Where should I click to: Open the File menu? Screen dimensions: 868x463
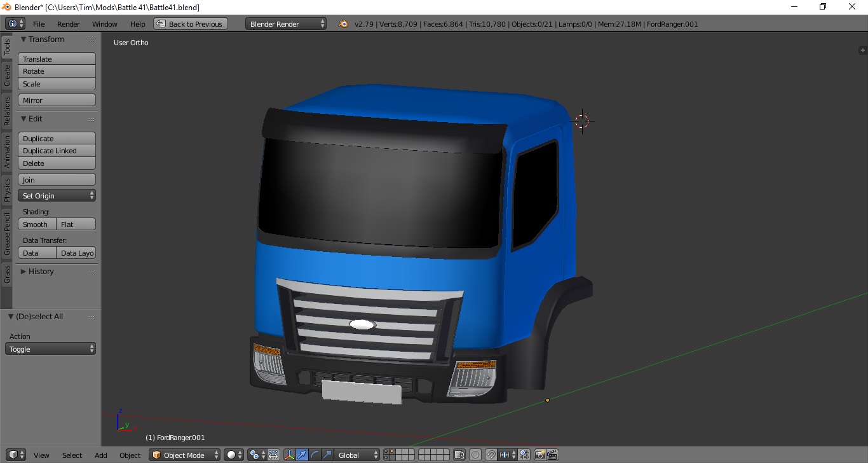[x=39, y=24]
